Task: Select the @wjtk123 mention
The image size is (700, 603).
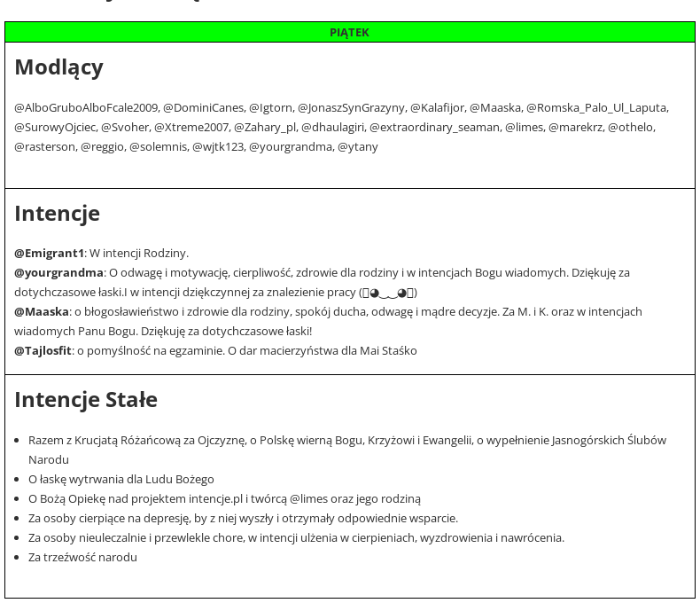Action: [x=218, y=147]
